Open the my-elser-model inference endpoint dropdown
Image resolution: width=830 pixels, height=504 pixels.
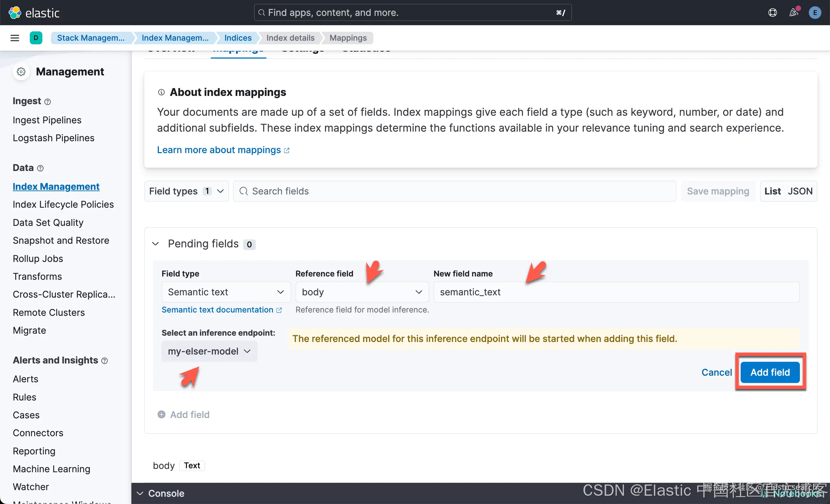(x=209, y=351)
